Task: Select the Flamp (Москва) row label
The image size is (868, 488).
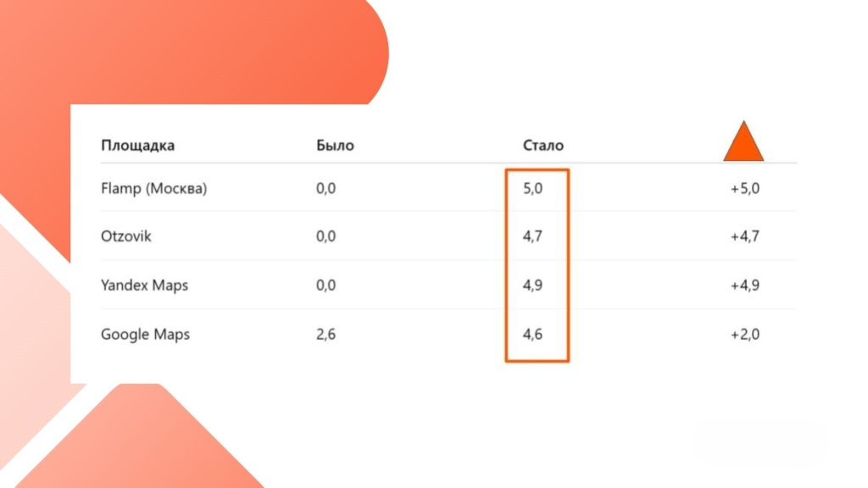Action: (153, 188)
